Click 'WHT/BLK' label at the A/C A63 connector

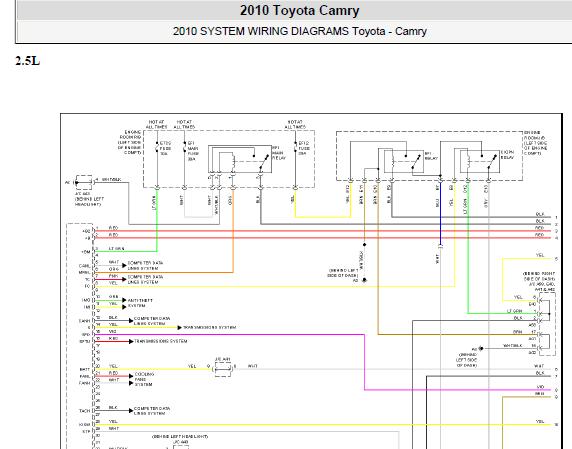111,179
